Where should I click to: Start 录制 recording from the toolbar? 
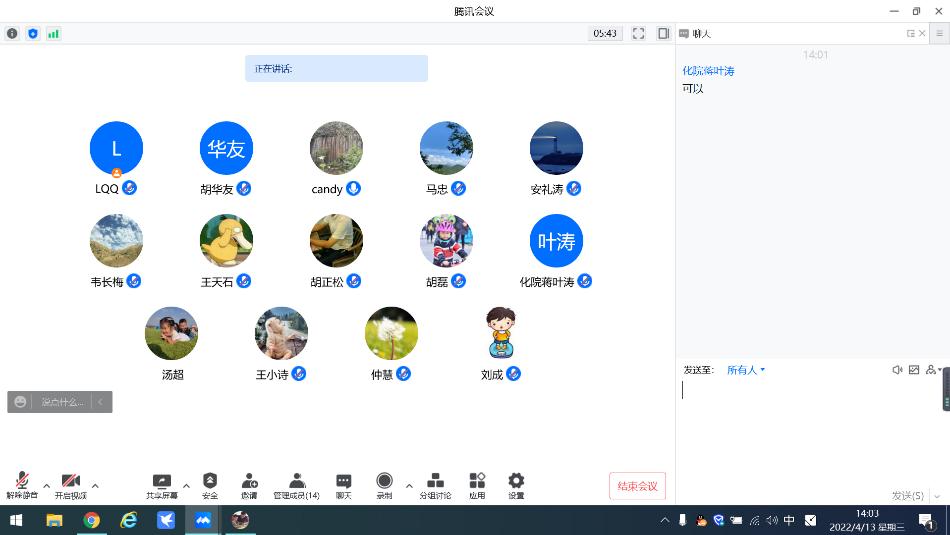(x=384, y=485)
